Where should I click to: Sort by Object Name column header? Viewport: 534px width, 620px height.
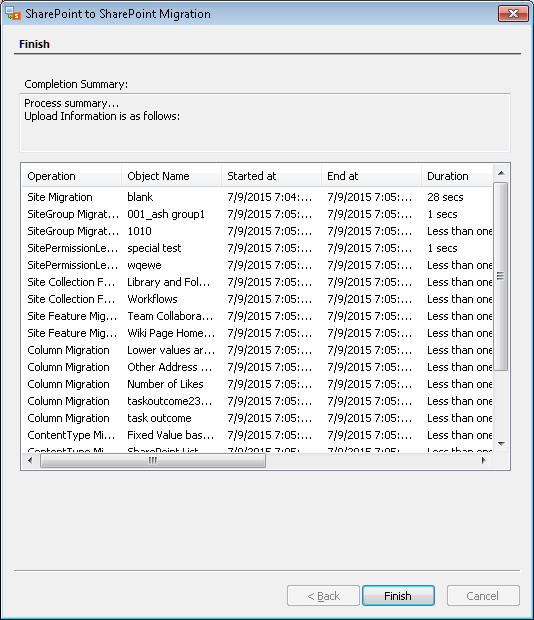click(171, 176)
